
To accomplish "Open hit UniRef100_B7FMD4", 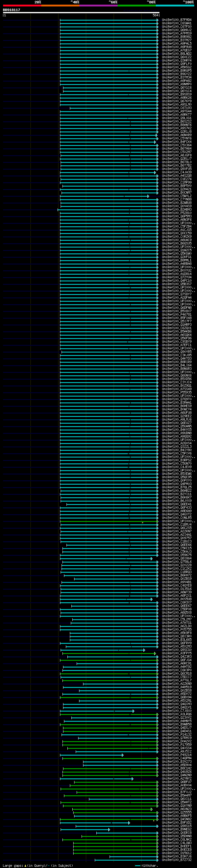I will coord(176,20).
